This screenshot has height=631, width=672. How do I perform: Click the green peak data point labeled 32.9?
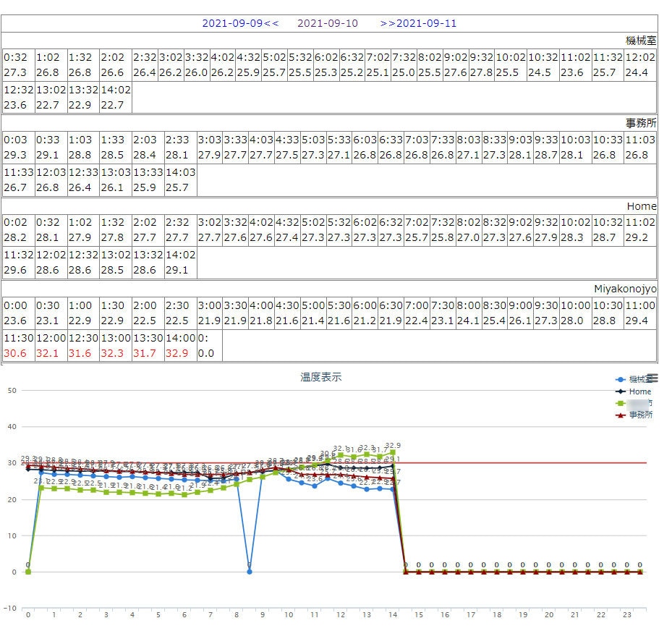pyautogui.click(x=393, y=452)
